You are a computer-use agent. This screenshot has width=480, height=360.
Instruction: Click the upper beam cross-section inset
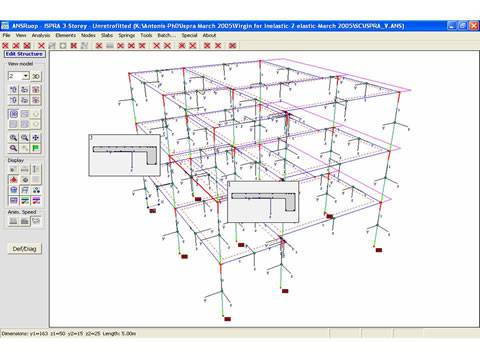coord(125,155)
